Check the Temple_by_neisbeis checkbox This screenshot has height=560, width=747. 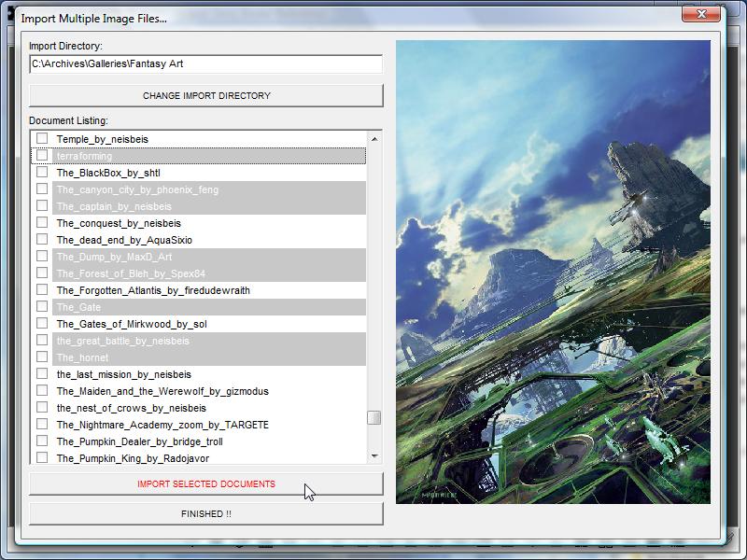click(x=42, y=139)
